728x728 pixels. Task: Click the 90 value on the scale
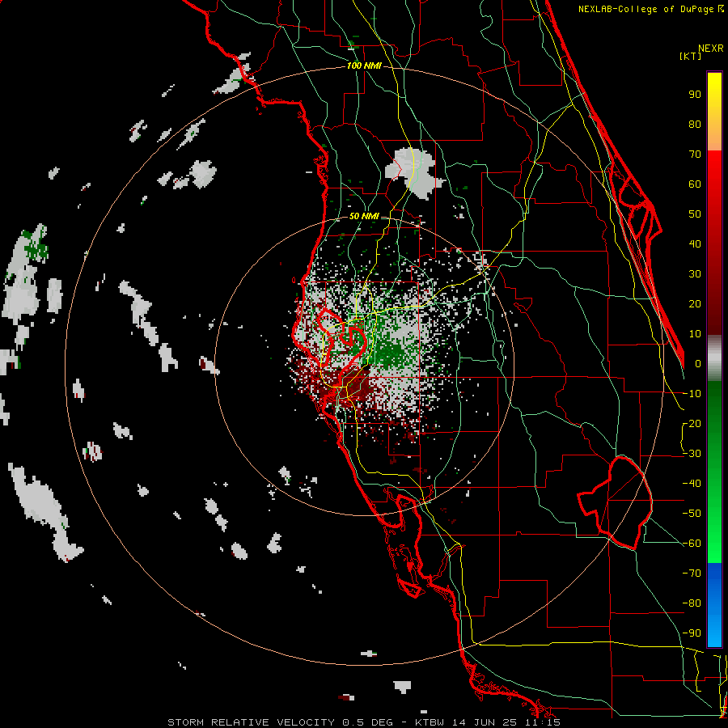(x=695, y=95)
